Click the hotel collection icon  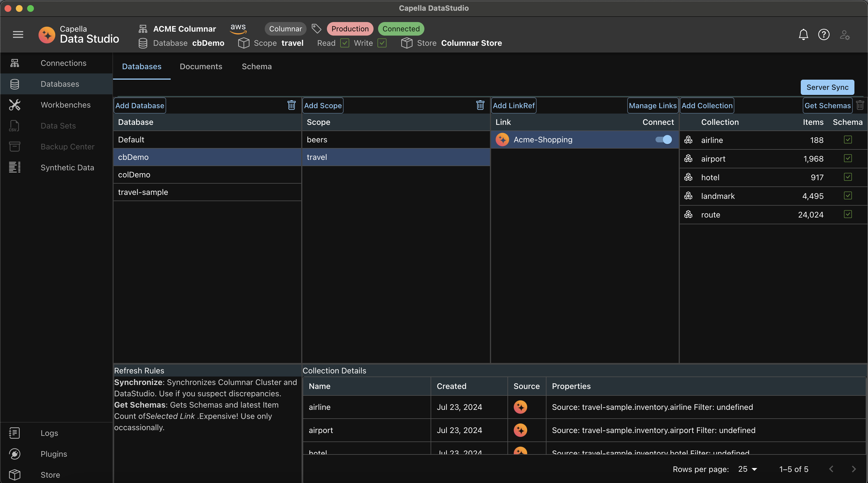point(688,177)
